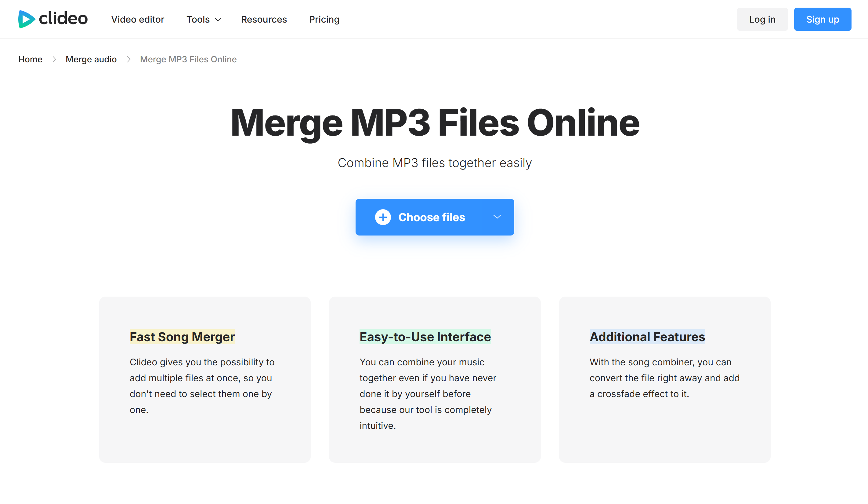Click the Merge MP3 Files Online main title
The height and width of the screenshot is (504, 868).
point(434,123)
